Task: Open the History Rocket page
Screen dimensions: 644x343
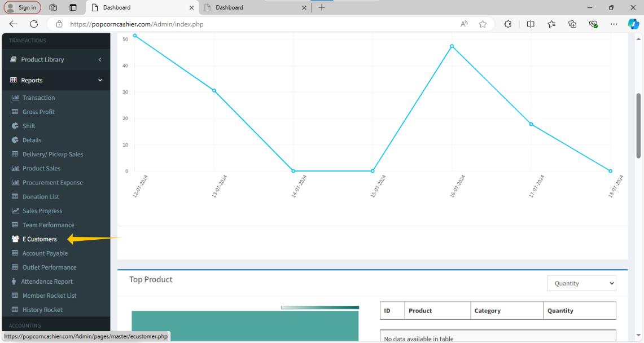Action: pyautogui.click(x=42, y=310)
